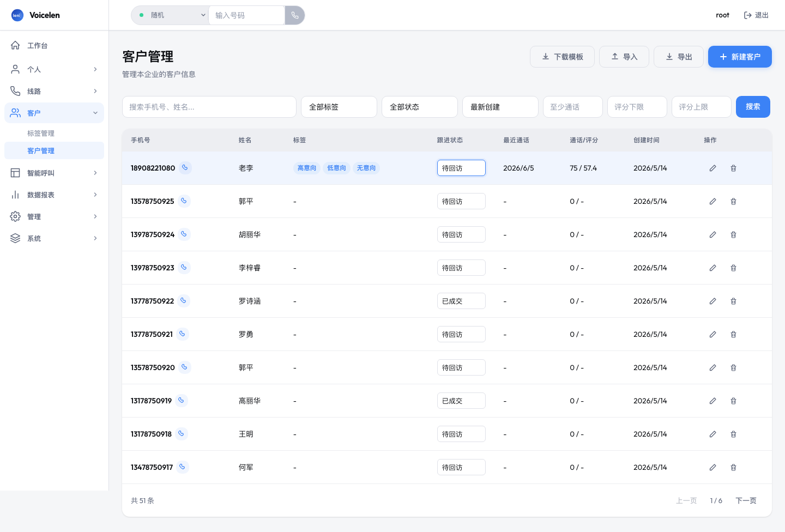This screenshot has width=785, height=532.
Task: Click the 至少通话 input field
Action: click(573, 107)
